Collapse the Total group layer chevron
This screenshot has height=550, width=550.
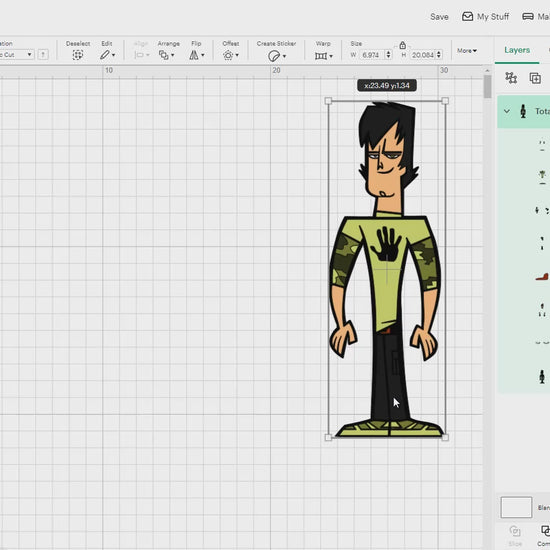(x=507, y=112)
